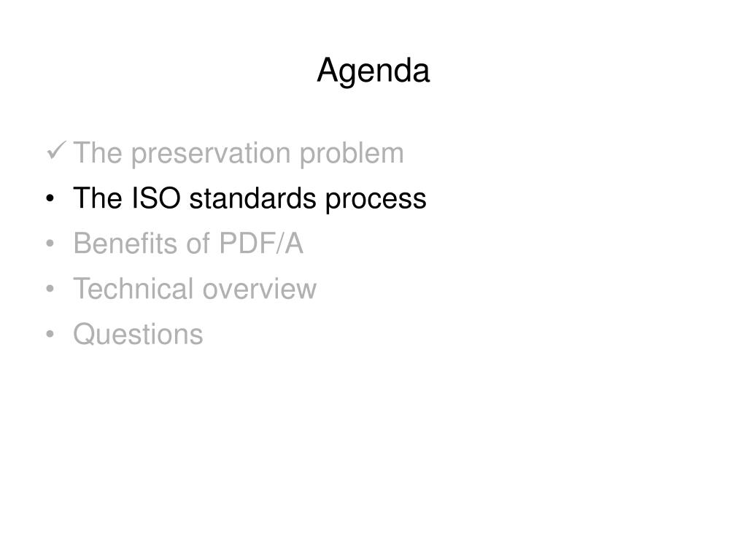Screen dimensions: 747x560
Task: Click the black bullet before The ISO
Action: 50,198
